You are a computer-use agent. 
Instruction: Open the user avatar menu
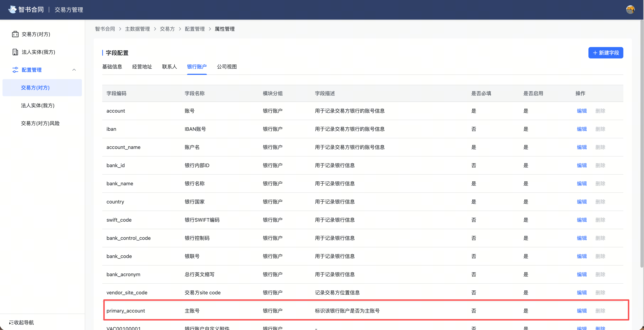[x=630, y=9]
